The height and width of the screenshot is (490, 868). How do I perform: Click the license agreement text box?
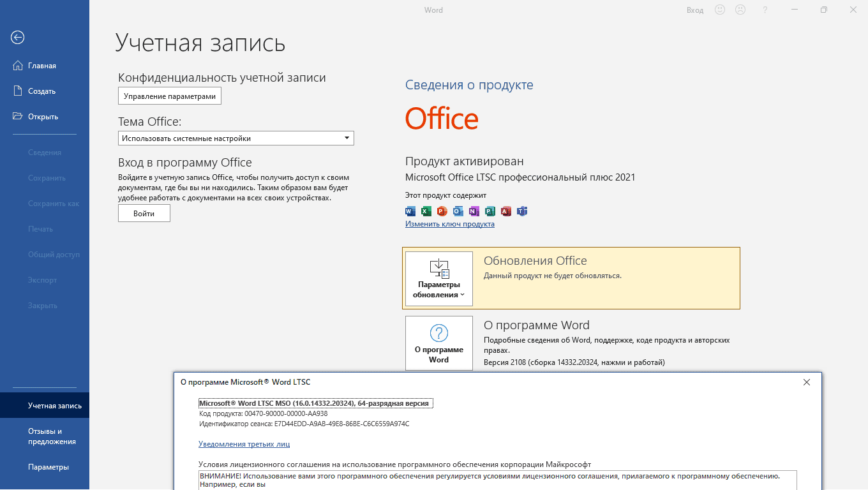point(498,480)
